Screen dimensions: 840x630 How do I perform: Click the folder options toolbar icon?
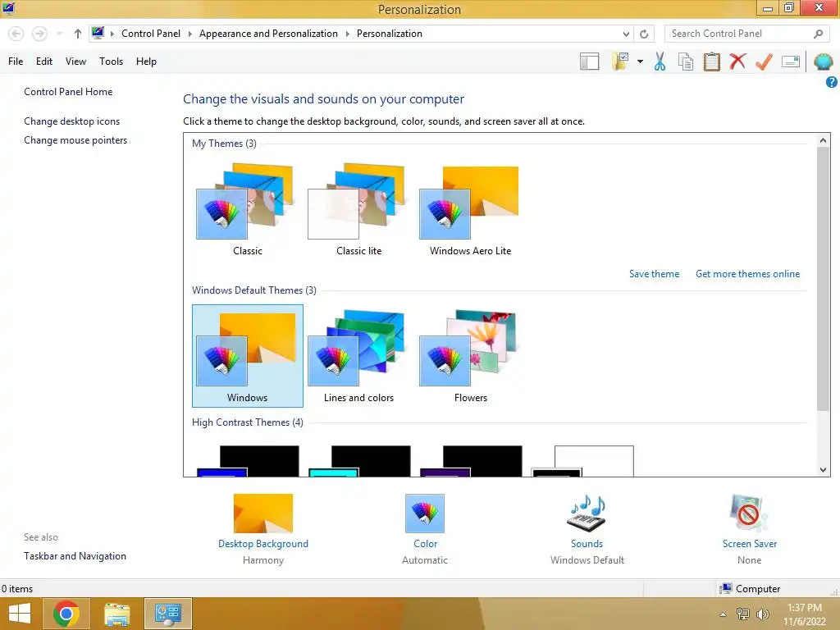(620, 62)
